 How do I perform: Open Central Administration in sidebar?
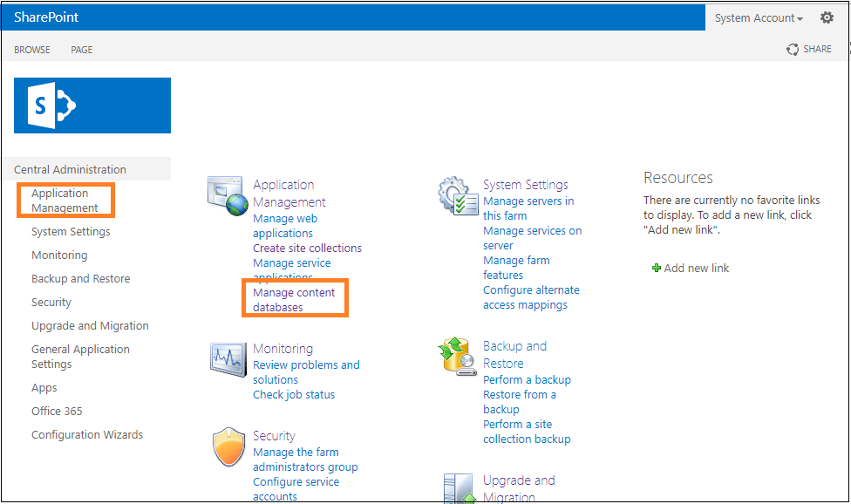[x=70, y=169]
